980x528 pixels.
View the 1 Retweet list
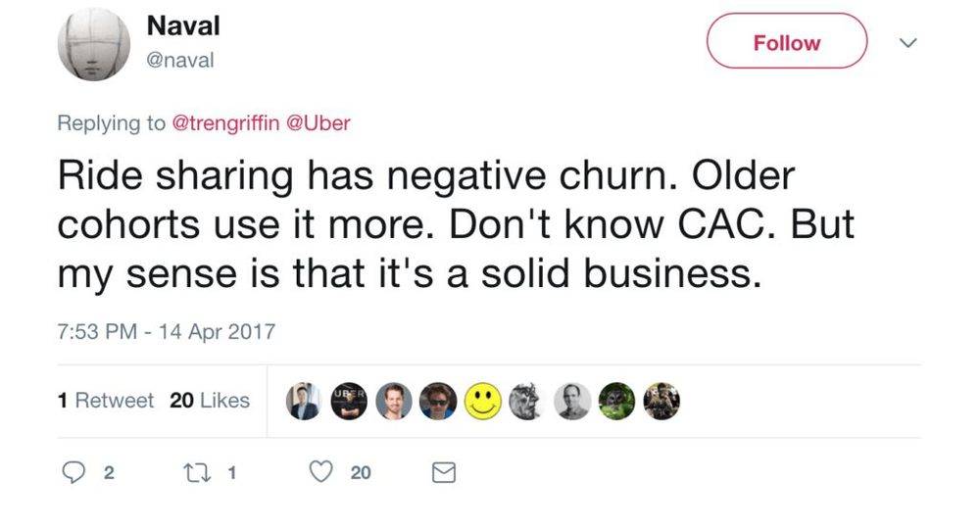point(105,400)
